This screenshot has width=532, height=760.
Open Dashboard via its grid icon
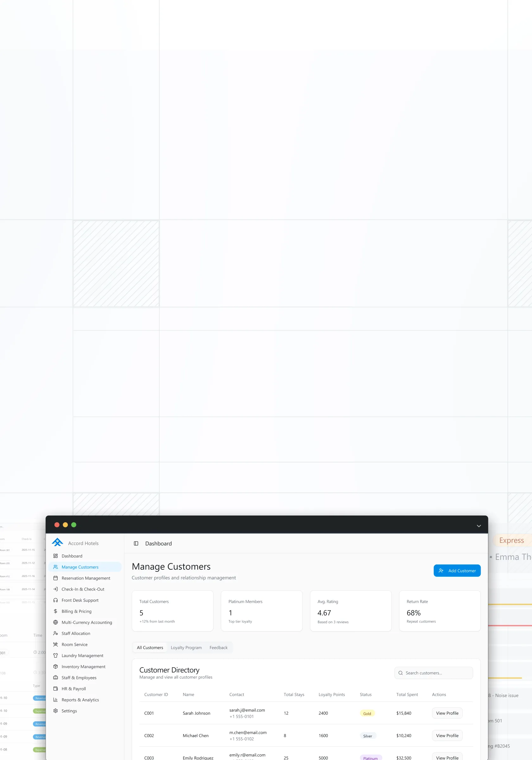56,556
